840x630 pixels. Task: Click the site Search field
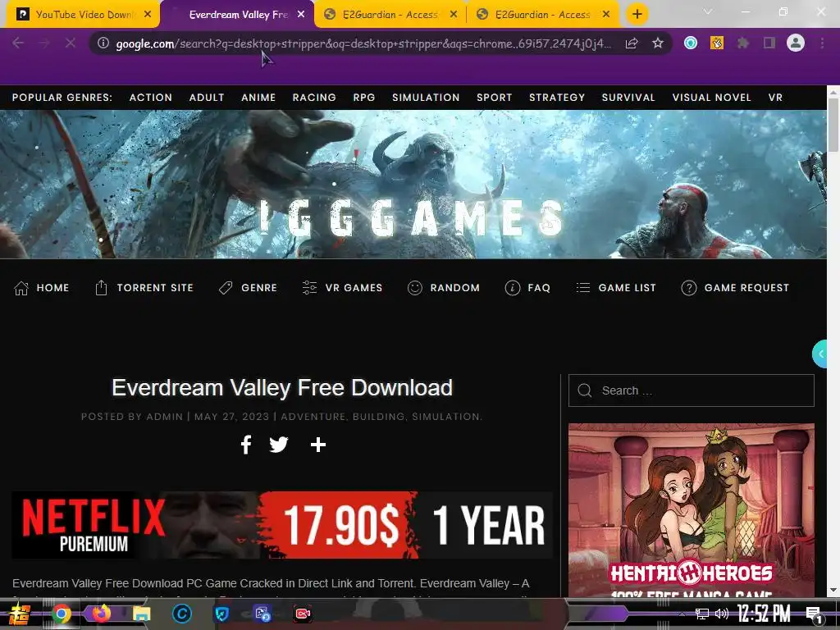tap(691, 390)
